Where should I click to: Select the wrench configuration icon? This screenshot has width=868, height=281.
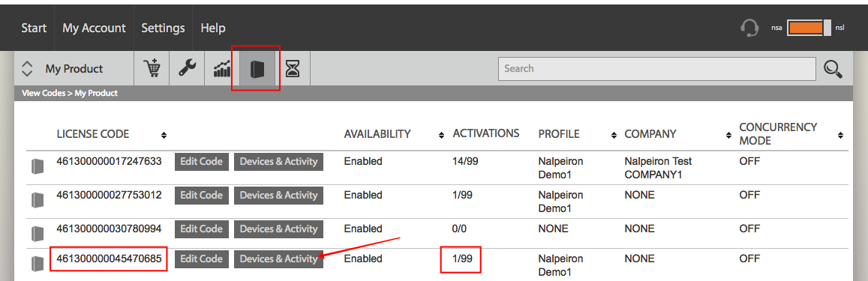tap(187, 69)
